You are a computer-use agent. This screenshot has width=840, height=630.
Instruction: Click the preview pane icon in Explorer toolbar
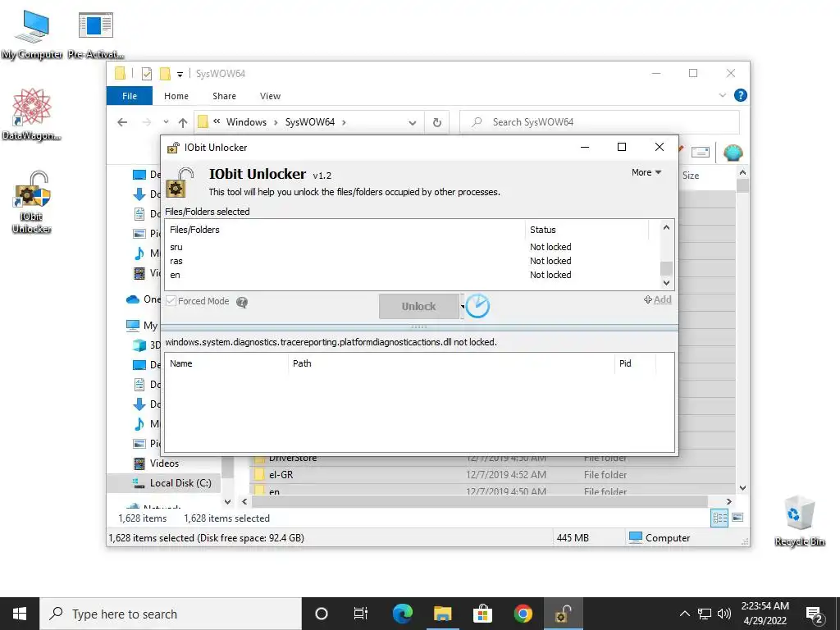coord(701,153)
